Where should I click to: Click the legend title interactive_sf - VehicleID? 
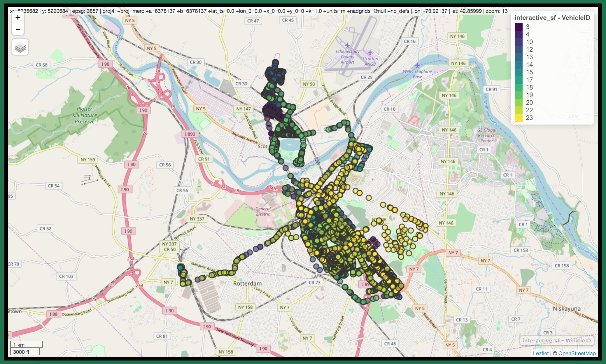[x=552, y=18]
